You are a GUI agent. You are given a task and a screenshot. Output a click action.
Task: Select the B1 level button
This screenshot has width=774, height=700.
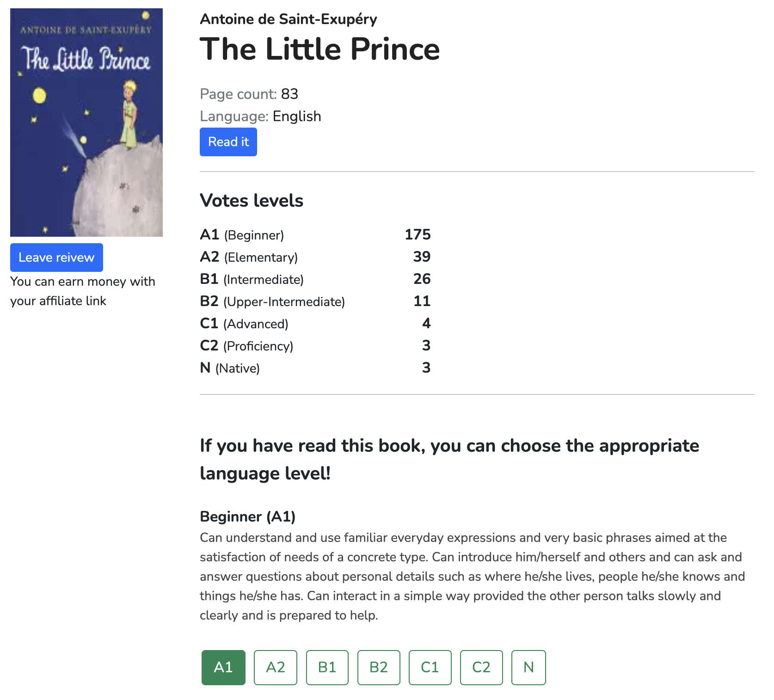click(327, 667)
